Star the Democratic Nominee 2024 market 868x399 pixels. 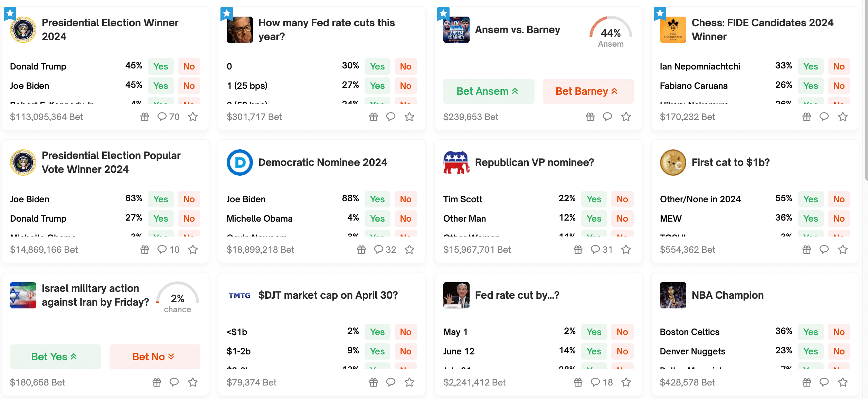[x=409, y=250]
